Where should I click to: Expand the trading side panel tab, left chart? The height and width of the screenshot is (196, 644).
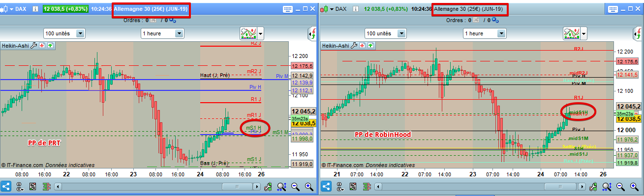pyautogui.click(x=312, y=33)
